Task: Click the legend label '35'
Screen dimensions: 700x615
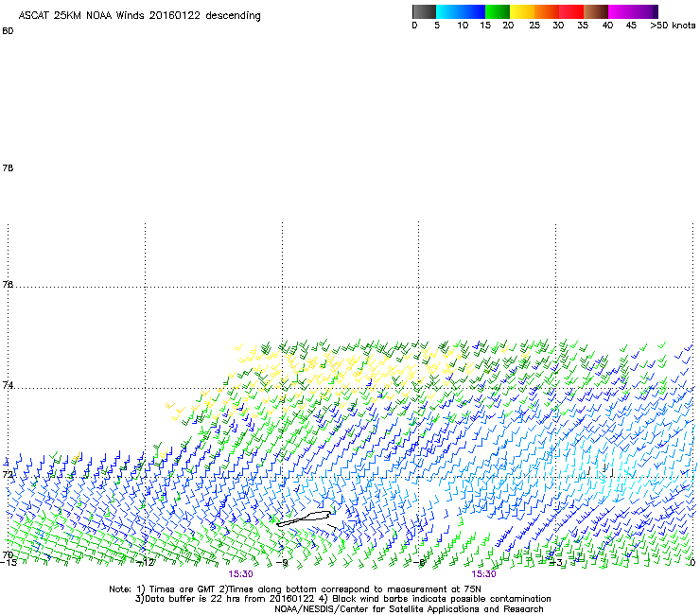Action: [x=583, y=26]
